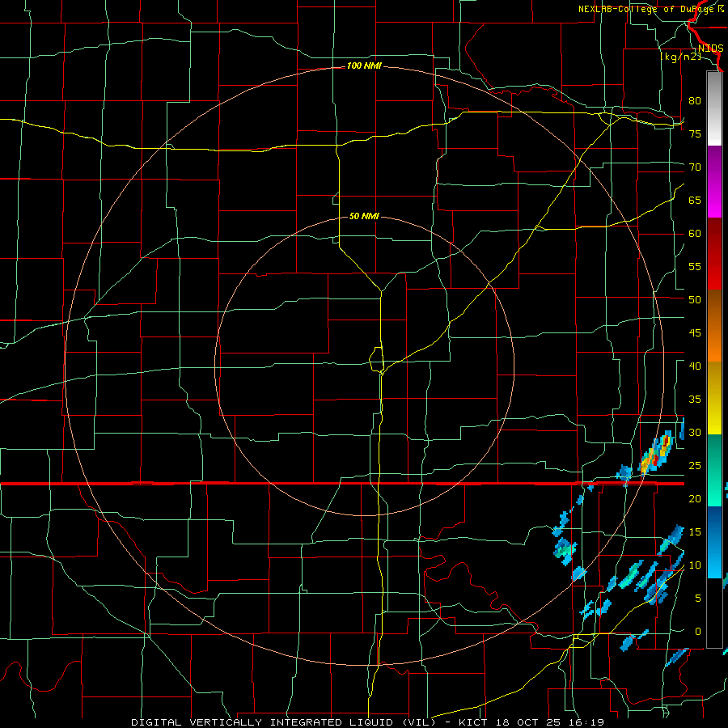Click the 55 value on the VIL scale
728x728 pixels.
coord(695,266)
